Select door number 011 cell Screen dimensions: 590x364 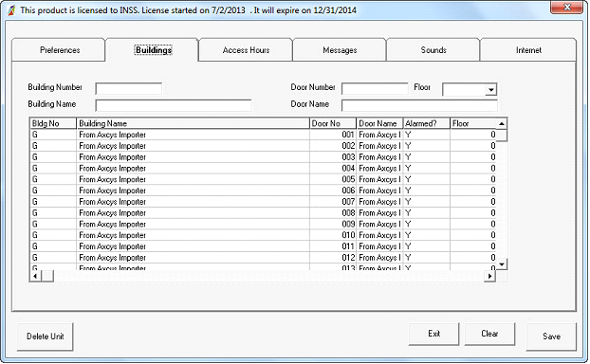click(333, 246)
